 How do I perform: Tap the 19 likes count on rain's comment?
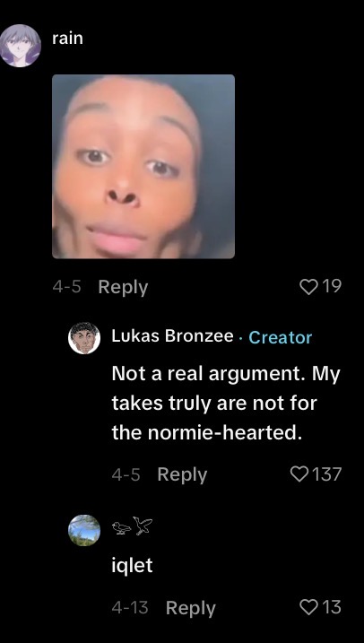(332, 286)
